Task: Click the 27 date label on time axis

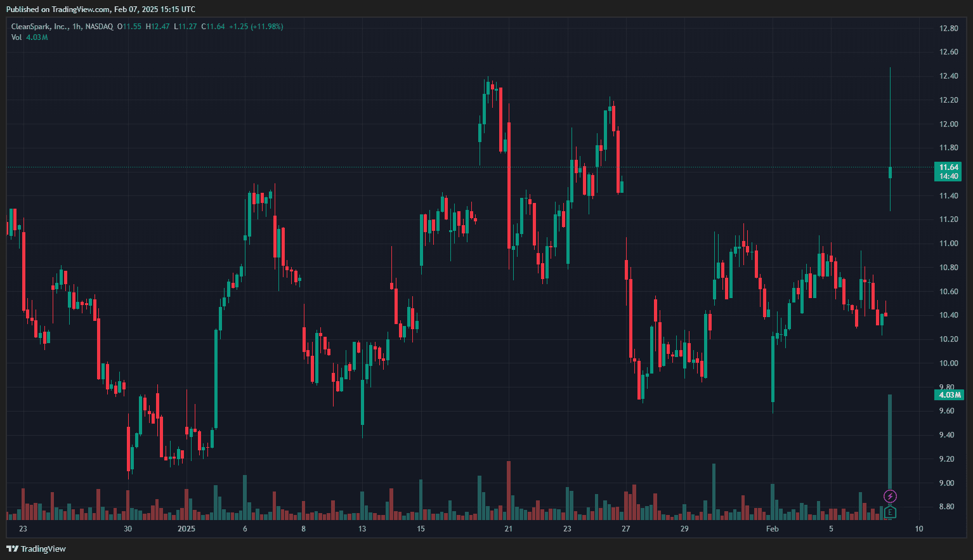Action: click(626, 529)
